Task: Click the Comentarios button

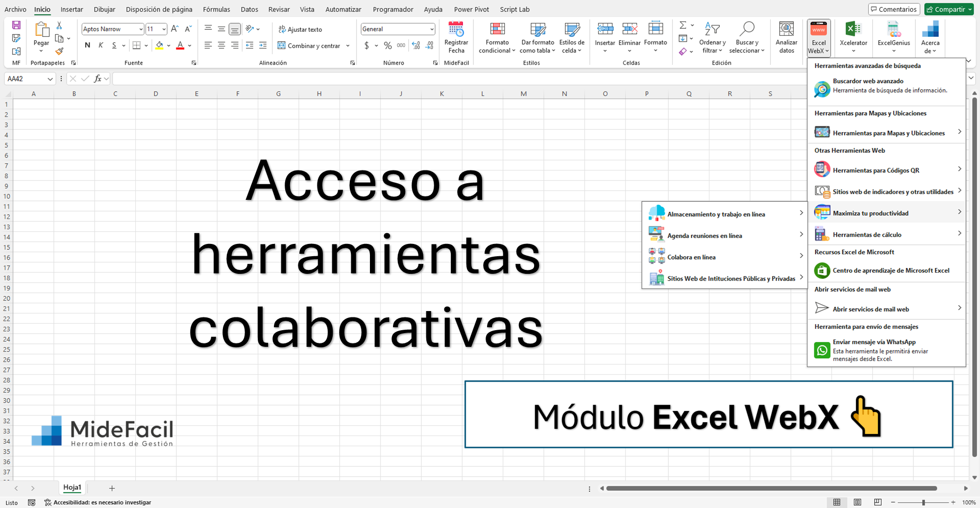Action: pos(894,9)
